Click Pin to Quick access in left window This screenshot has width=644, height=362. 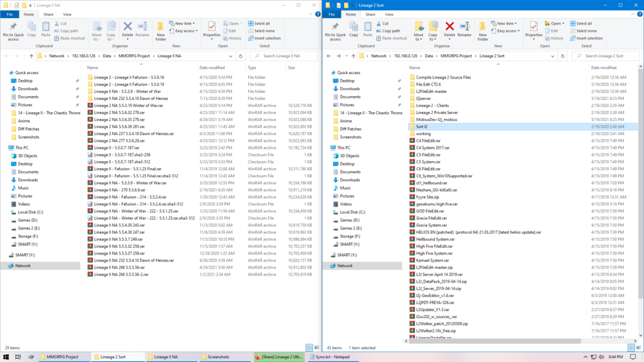point(14,30)
